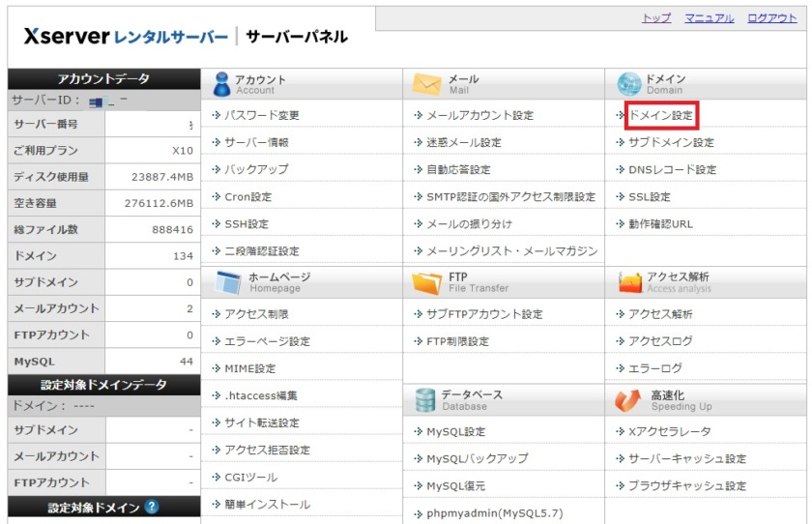Open MIME設定
Screen dimensions: 812x524
250,368
